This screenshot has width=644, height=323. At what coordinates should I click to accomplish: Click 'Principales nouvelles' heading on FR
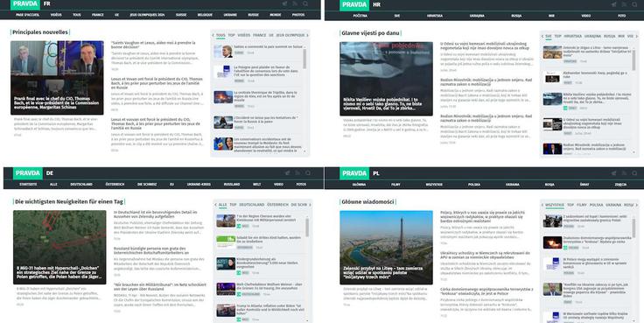[40, 32]
